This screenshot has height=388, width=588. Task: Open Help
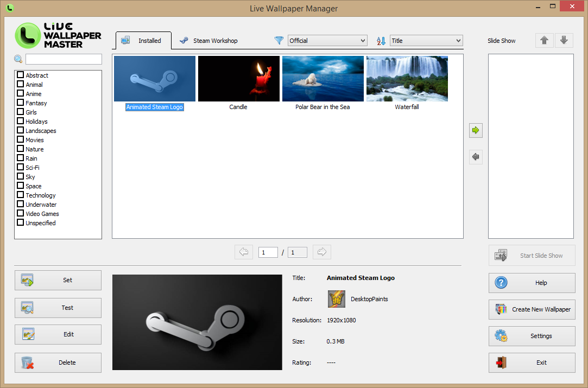point(532,283)
